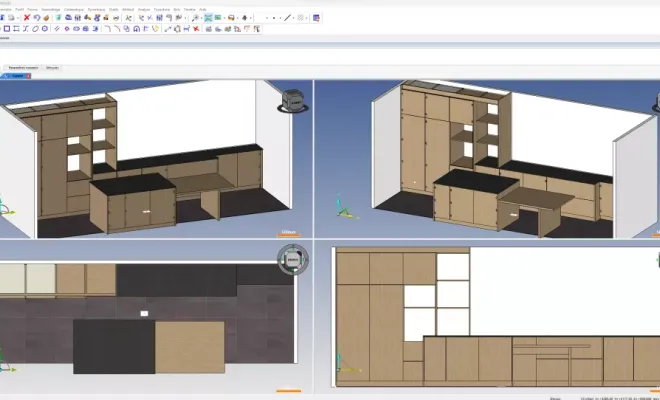Open the Bois menu

(177, 9)
